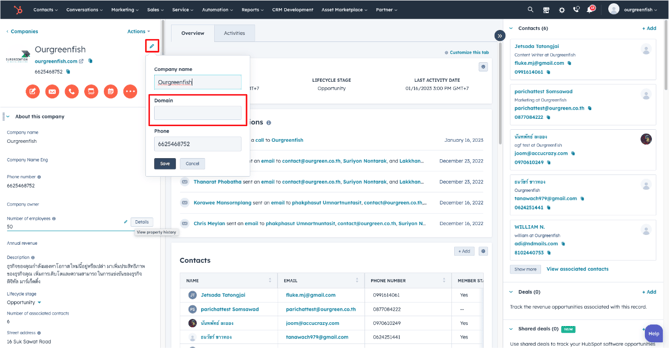The height and width of the screenshot is (362, 670).
Task: Open the notifications bell
Action: 591,9
